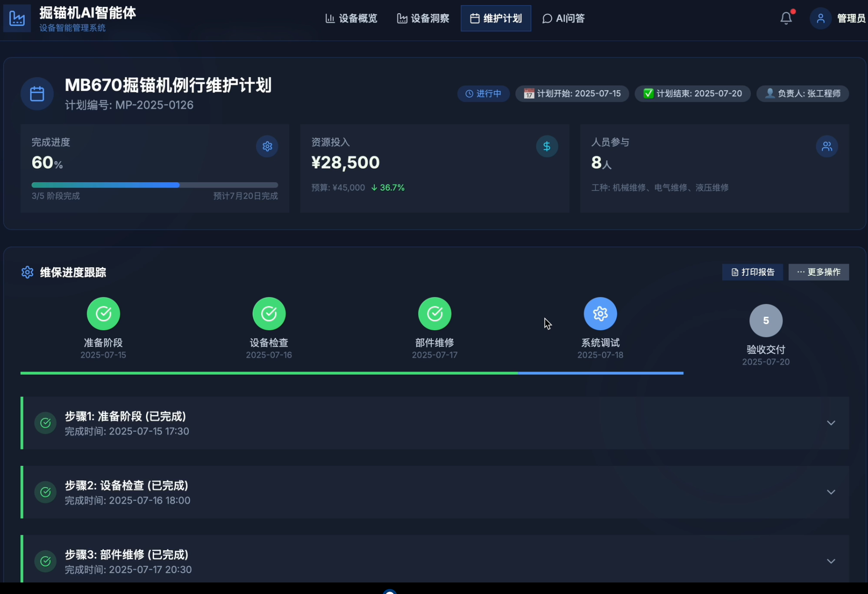
Task: Click 计划编号: MP-2025-0126 text
Action: point(129,105)
